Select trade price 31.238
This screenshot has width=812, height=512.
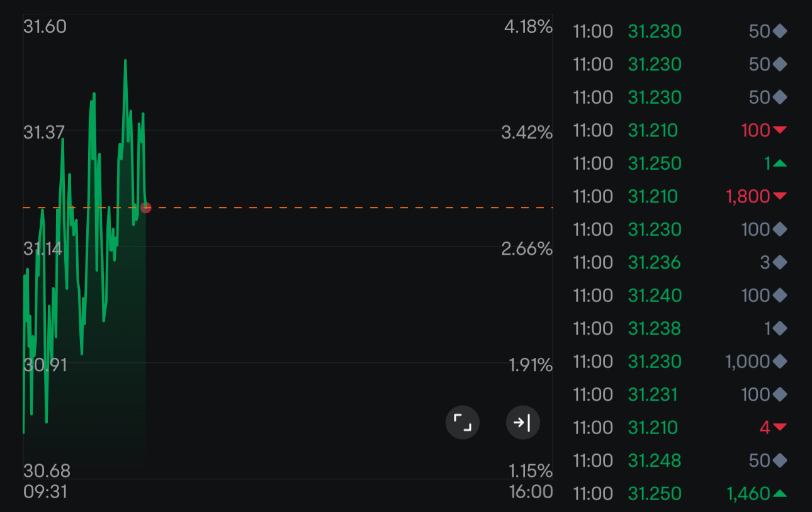[x=655, y=328]
